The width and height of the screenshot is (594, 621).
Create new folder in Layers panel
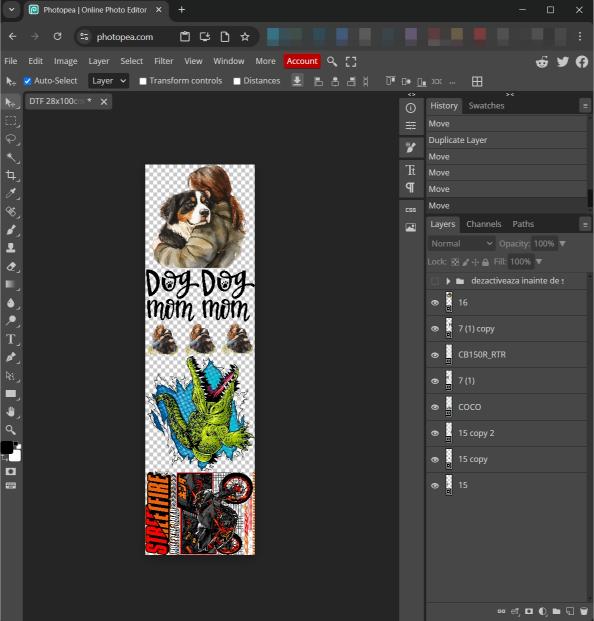tap(556, 611)
